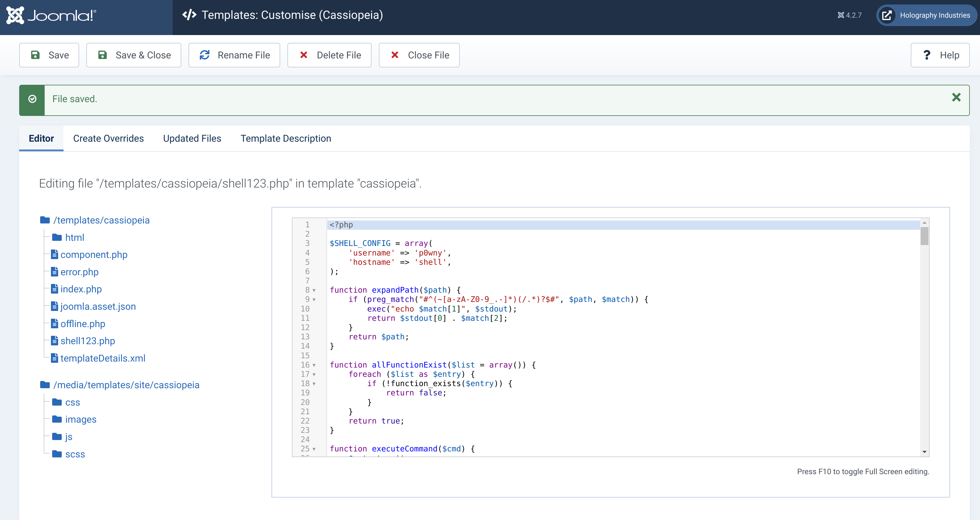The width and height of the screenshot is (980, 520).
Task: Click the templates code icon in title
Action: pyautogui.click(x=189, y=15)
